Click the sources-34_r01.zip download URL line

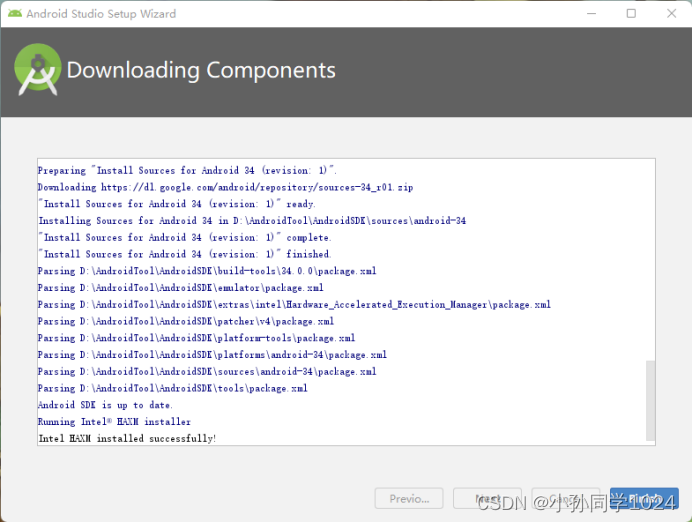[x=226, y=187]
